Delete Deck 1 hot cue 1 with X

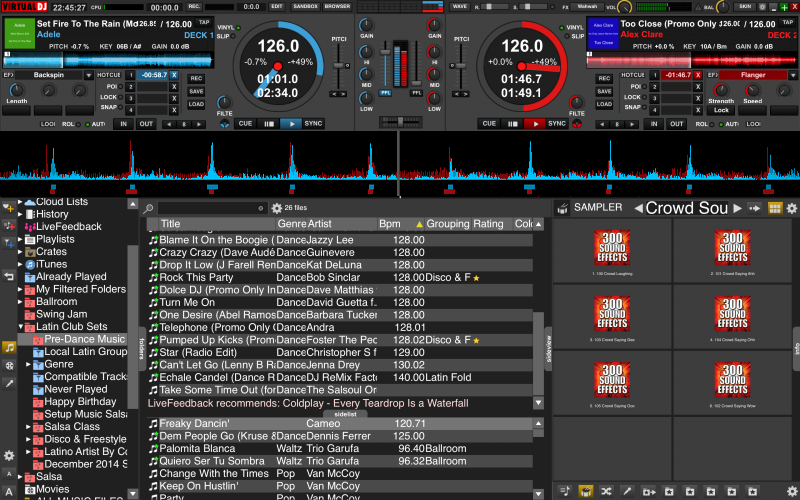[x=174, y=75]
